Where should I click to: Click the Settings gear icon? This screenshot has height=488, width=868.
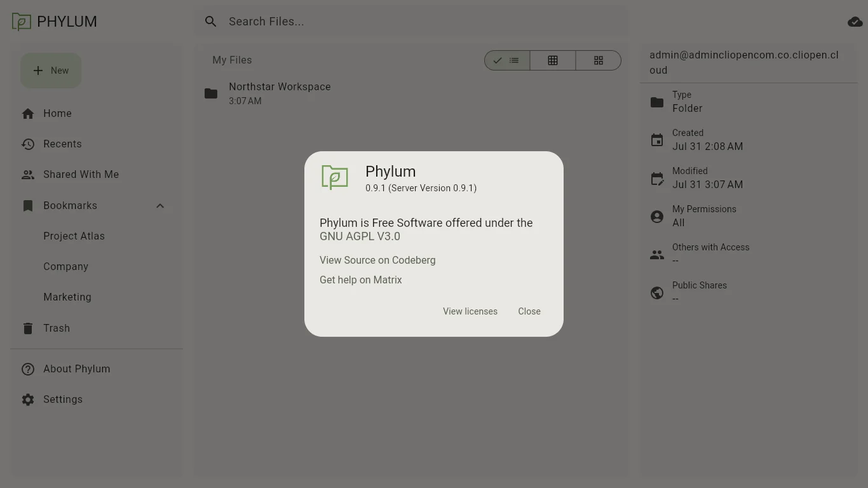[28, 400]
